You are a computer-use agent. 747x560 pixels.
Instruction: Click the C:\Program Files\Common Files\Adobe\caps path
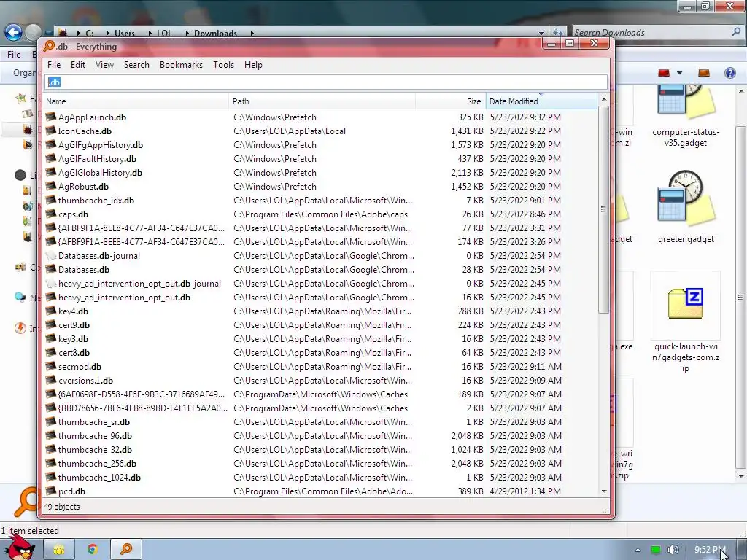click(321, 214)
